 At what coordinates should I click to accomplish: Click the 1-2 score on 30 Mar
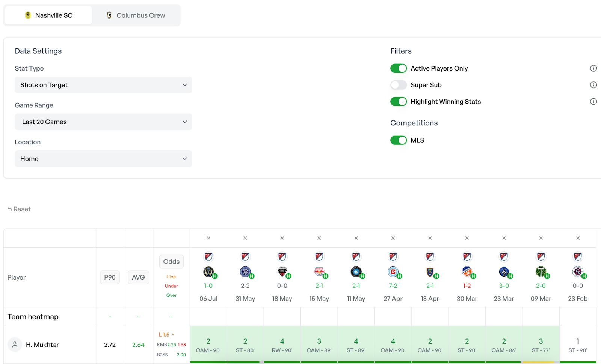click(467, 286)
